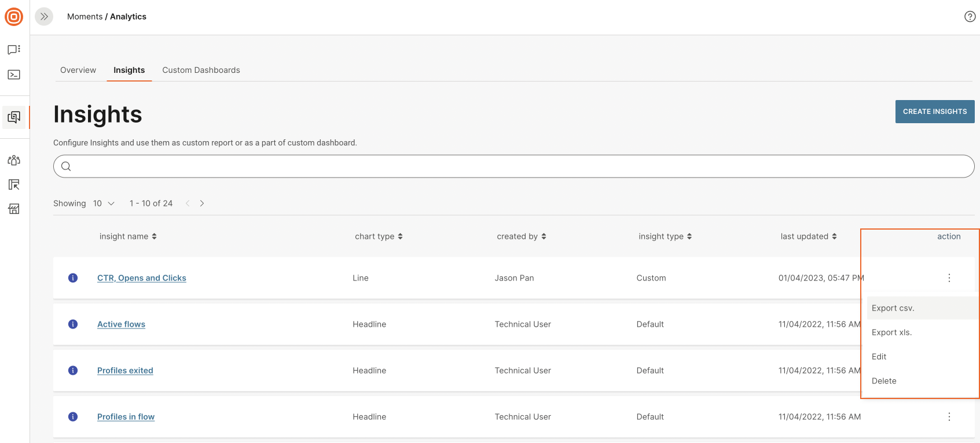Click info icon beside CTR, Opens and Clicks
The width and height of the screenshot is (980, 443).
73,278
